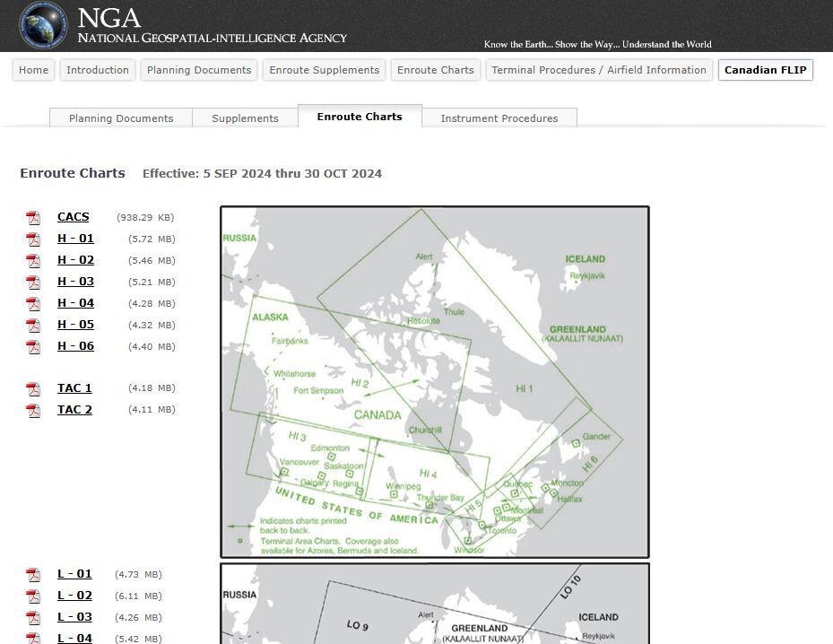833x644 pixels.
Task: Select the Instrument Procedures tab
Action: pyautogui.click(x=499, y=117)
